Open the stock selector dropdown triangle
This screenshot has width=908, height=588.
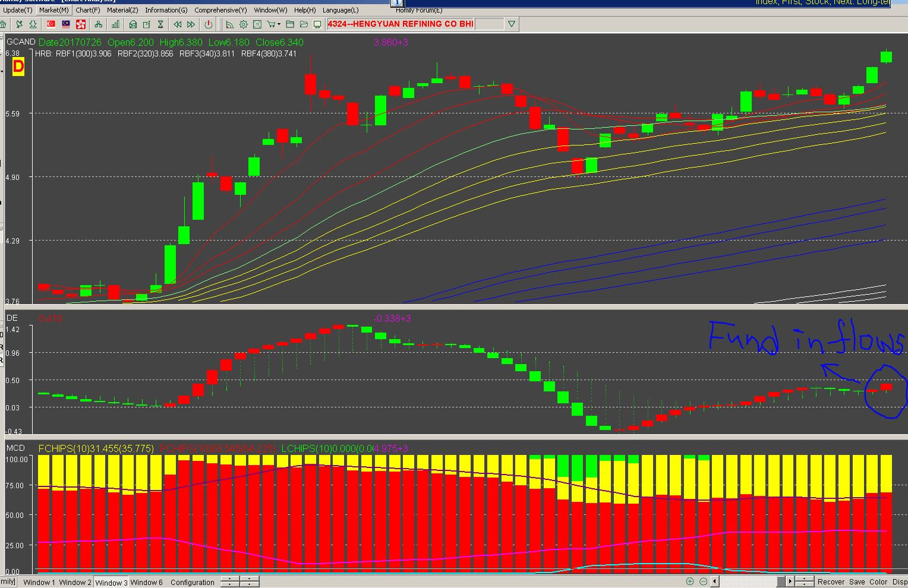[x=512, y=24]
